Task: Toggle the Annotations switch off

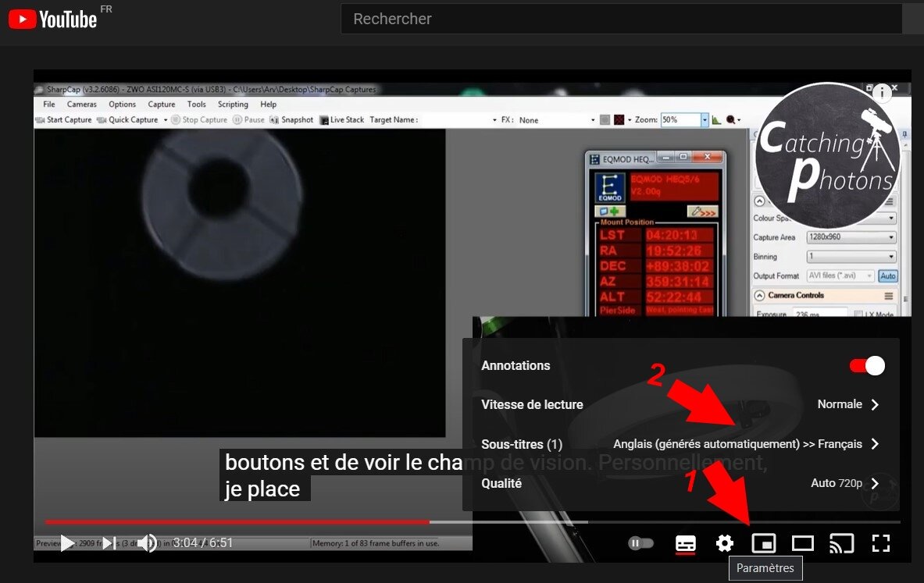Action: pos(867,366)
